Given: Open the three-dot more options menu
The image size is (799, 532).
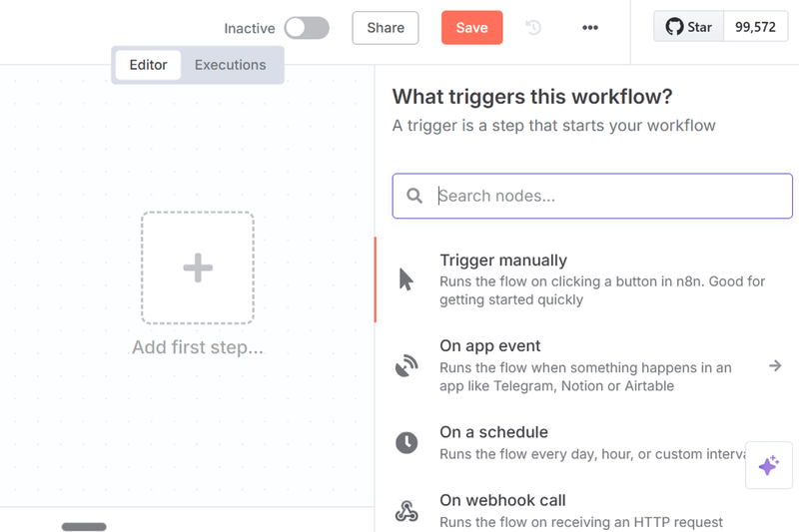Looking at the screenshot, I should [590, 28].
